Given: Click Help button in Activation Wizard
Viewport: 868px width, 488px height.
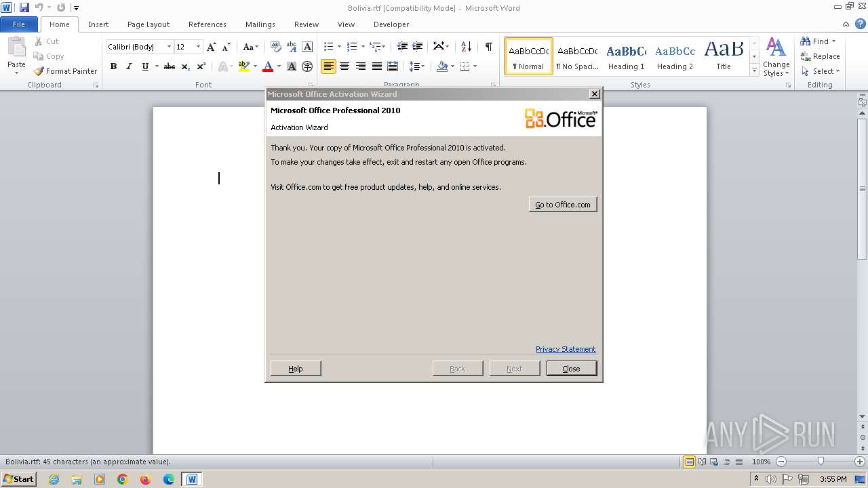Looking at the screenshot, I should [296, 369].
